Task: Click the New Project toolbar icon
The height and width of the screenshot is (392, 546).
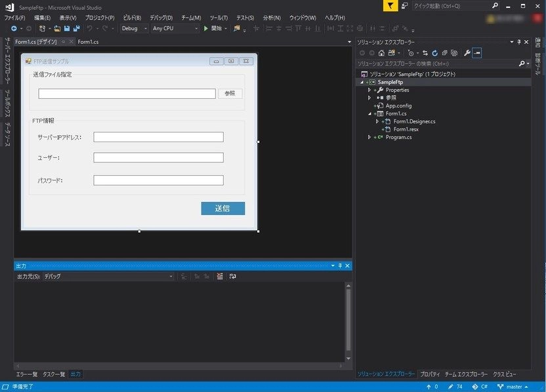Action: [43, 29]
